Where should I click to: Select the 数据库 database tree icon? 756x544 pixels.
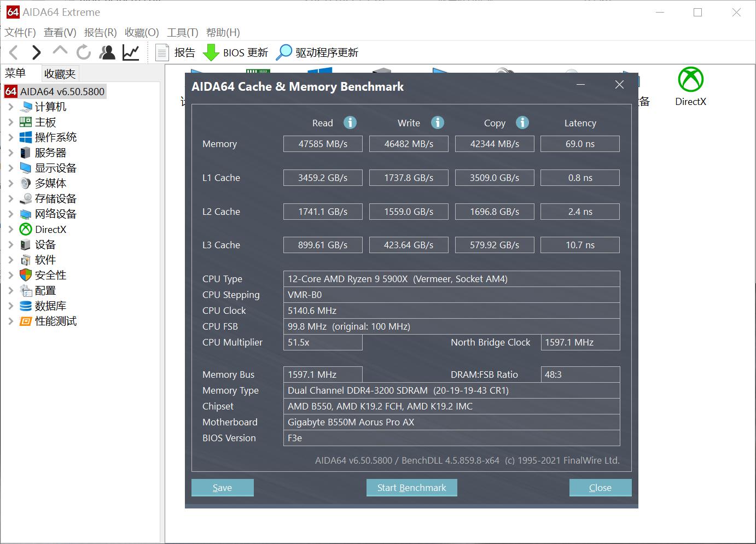[x=26, y=306]
